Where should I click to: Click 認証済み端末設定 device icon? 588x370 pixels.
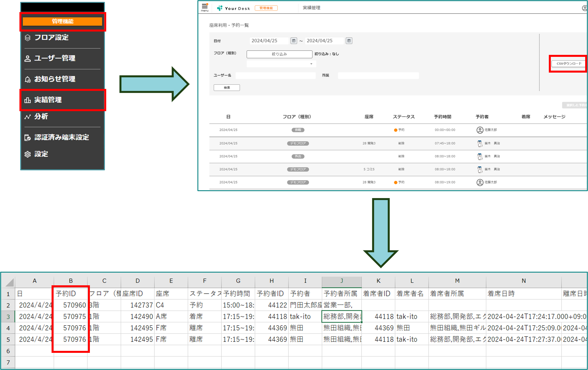coord(28,138)
